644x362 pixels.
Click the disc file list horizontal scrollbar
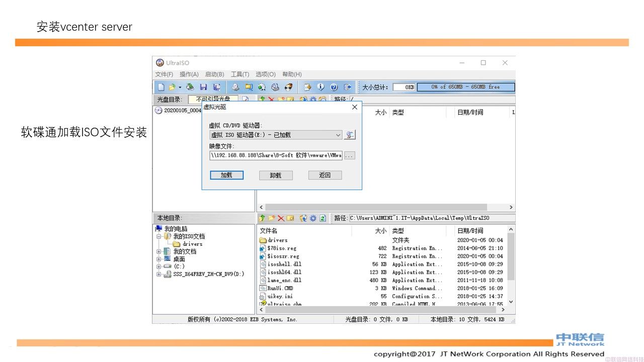coord(376,207)
